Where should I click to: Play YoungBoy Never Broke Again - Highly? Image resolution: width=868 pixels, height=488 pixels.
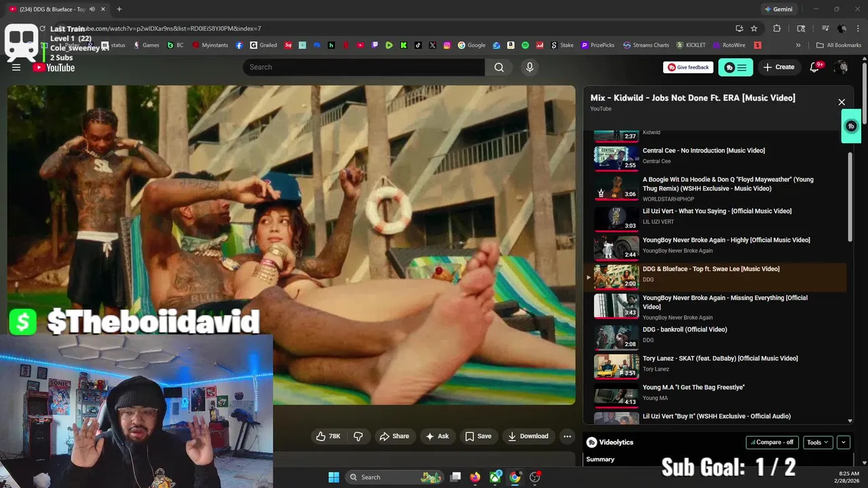tap(726, 240)
